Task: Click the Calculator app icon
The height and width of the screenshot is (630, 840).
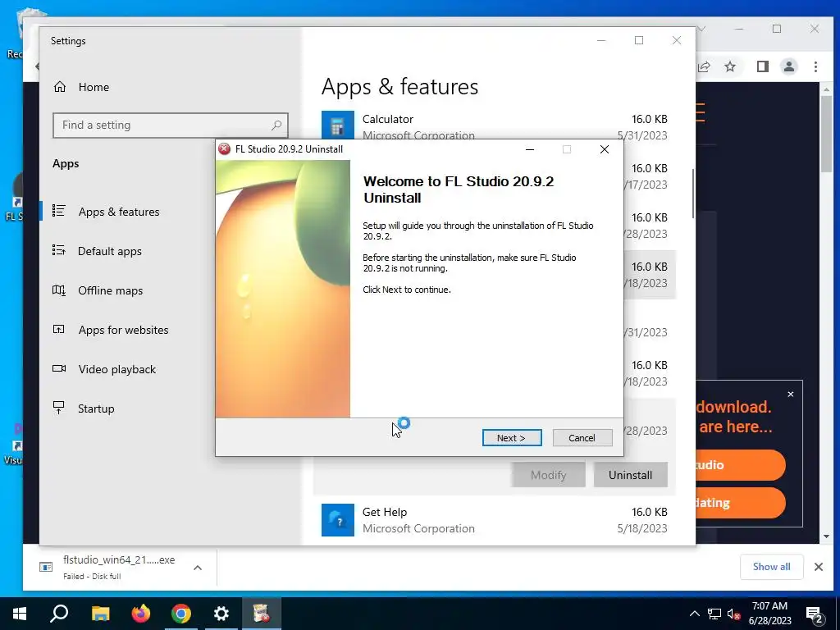Action: (337, 125)
